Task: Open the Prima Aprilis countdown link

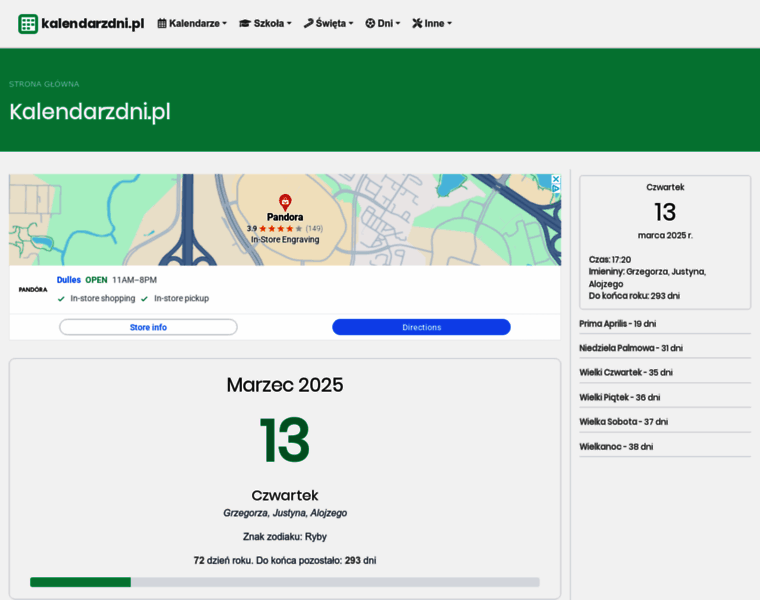Action: point(617,323)
